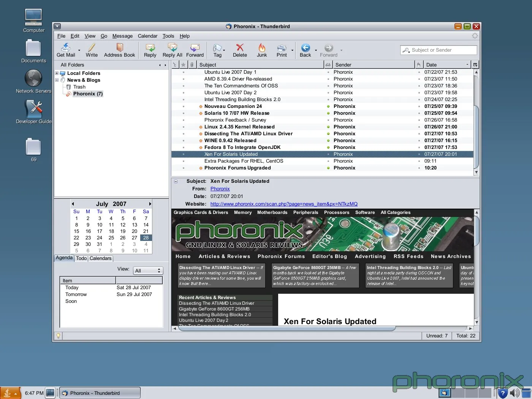The width and height of the screenshot is (532, 399).
Task: Go to previous month in calendar
Action: pos(73,204)
